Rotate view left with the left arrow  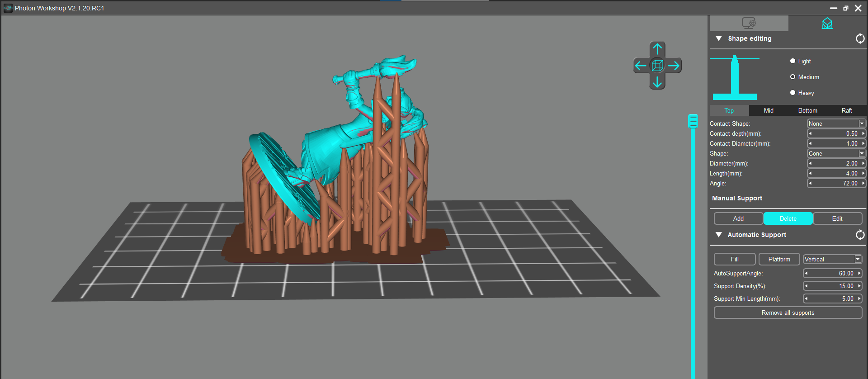point(641,66)
